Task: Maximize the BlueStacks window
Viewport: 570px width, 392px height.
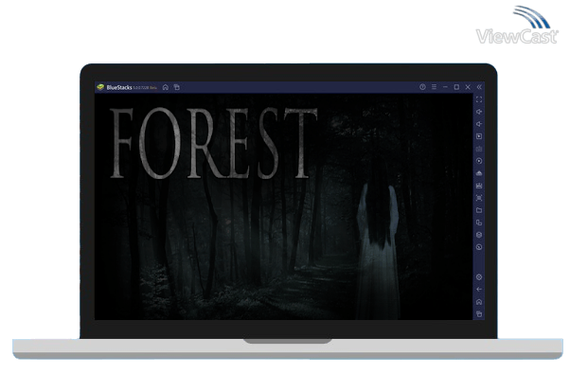Action: coord(456,87)
